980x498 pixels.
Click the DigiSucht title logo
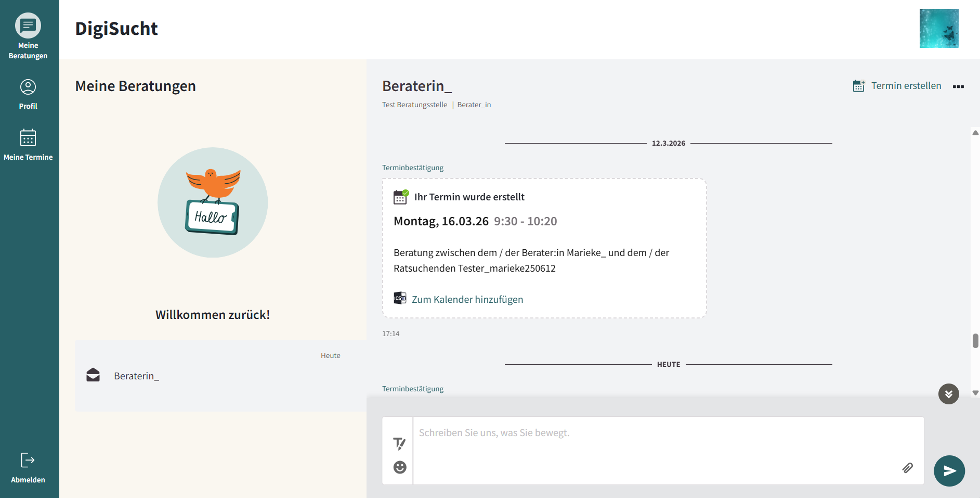point(116,29)
